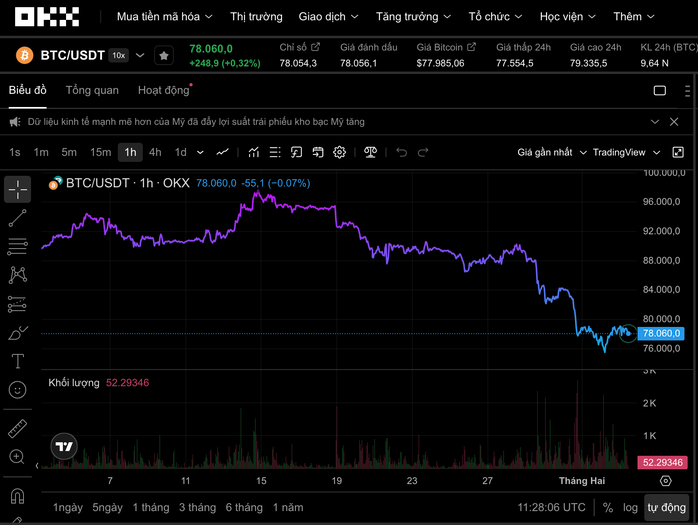Open the emoji sticker tool
This screenshot has height=525, width=698.
coord(17,390)
